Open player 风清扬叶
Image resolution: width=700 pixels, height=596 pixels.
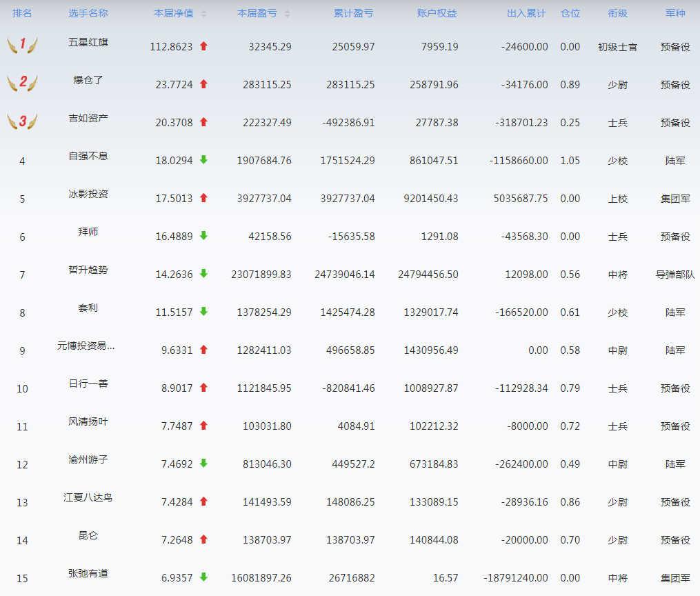click(88, 422)
